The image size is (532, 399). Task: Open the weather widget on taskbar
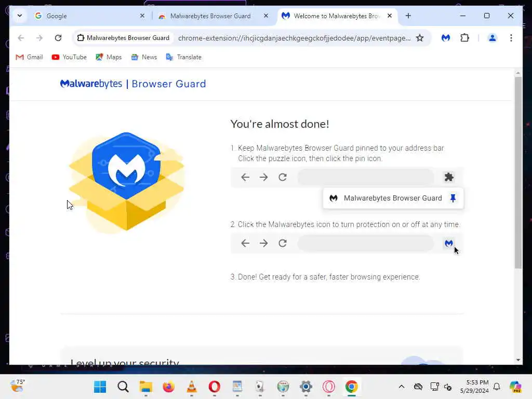tap(17, 386)
